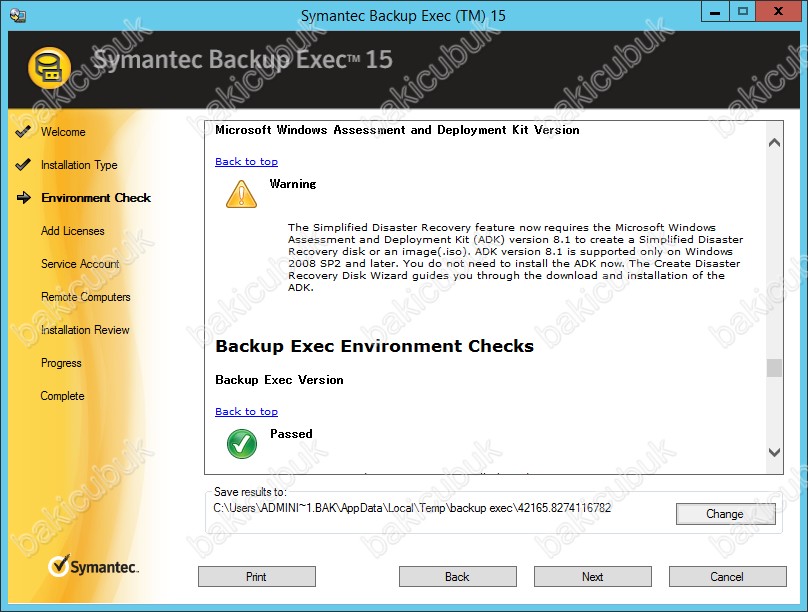808x612 pixels.
Task: Click the save results path text
Action: click(412, 508)
